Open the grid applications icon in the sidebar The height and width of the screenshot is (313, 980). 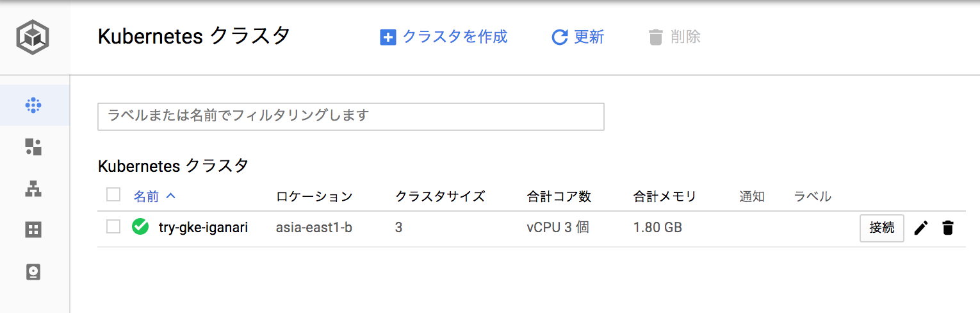click(33, 230)
